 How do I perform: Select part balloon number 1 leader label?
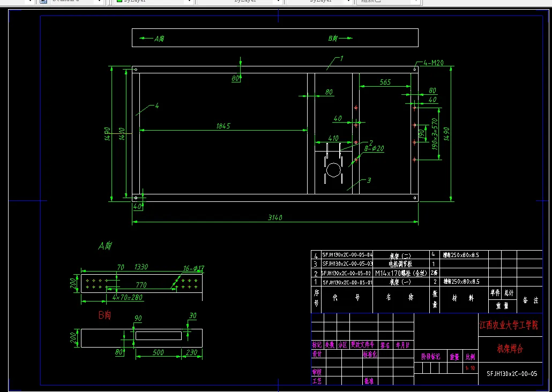click(341, 58)
